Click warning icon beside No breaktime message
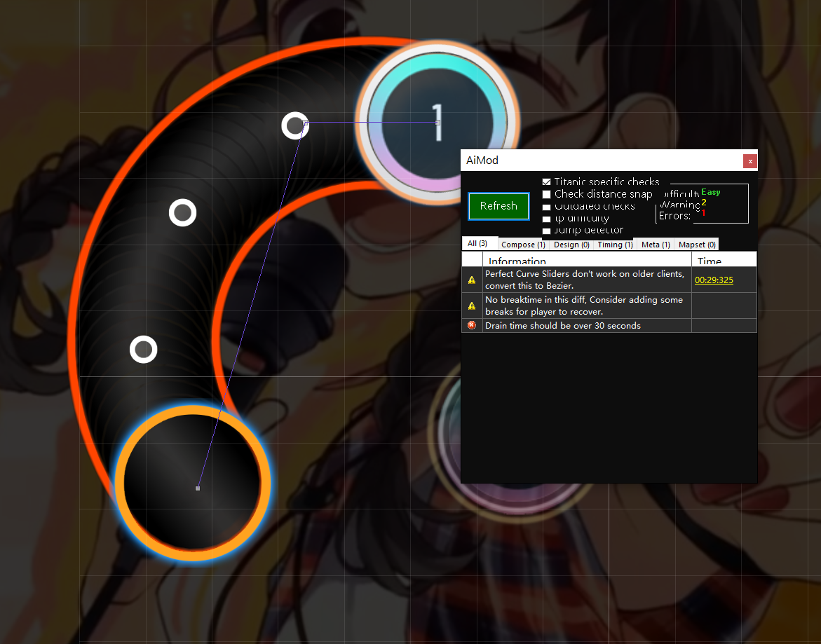 pos(472,306)
